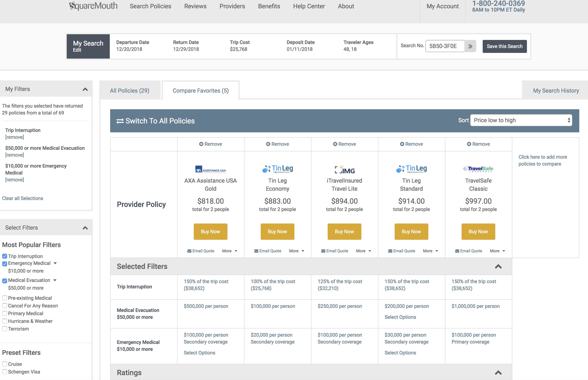
Task: Enable the Pre-existing Medical filter
Action: (4, 298)
